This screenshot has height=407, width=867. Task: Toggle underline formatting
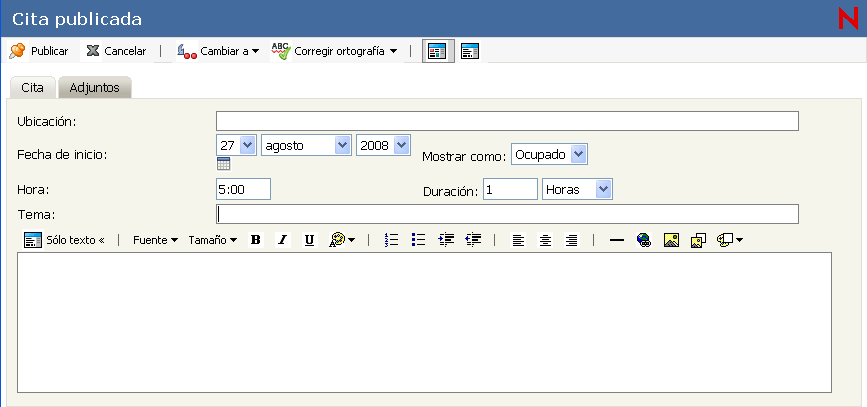coord(310,240)
